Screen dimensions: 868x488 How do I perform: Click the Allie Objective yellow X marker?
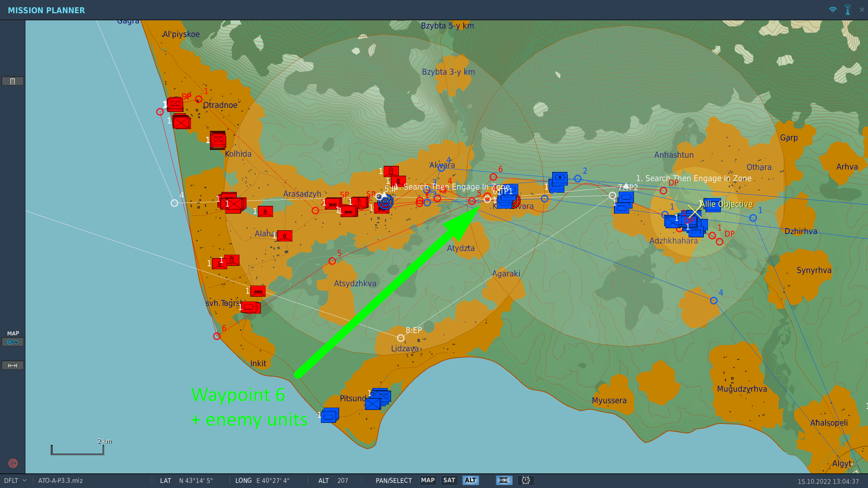[x=694, y=212]
